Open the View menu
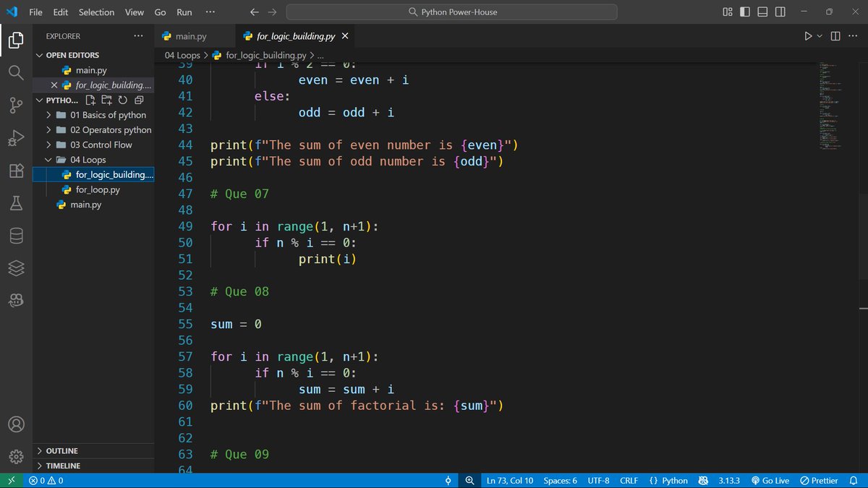 pyautogui.click(x=135, y=12)
